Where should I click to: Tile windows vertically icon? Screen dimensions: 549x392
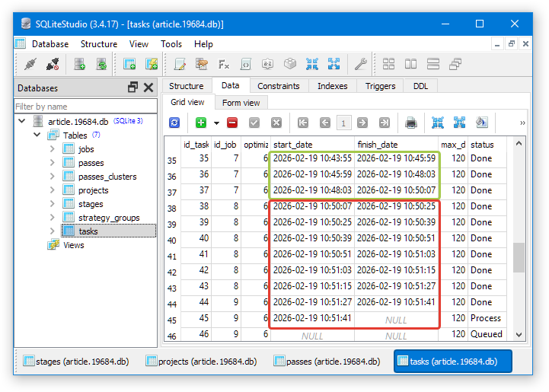click(410, 65)
